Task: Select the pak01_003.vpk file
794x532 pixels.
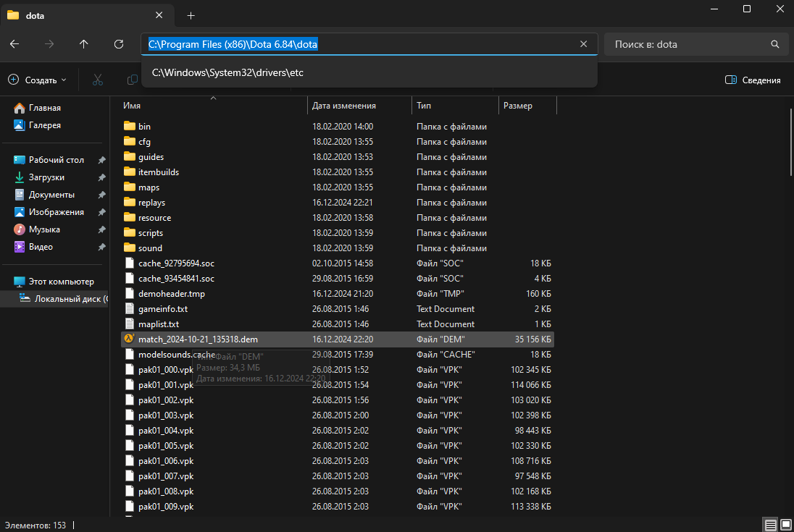Action: click(166, 415)
